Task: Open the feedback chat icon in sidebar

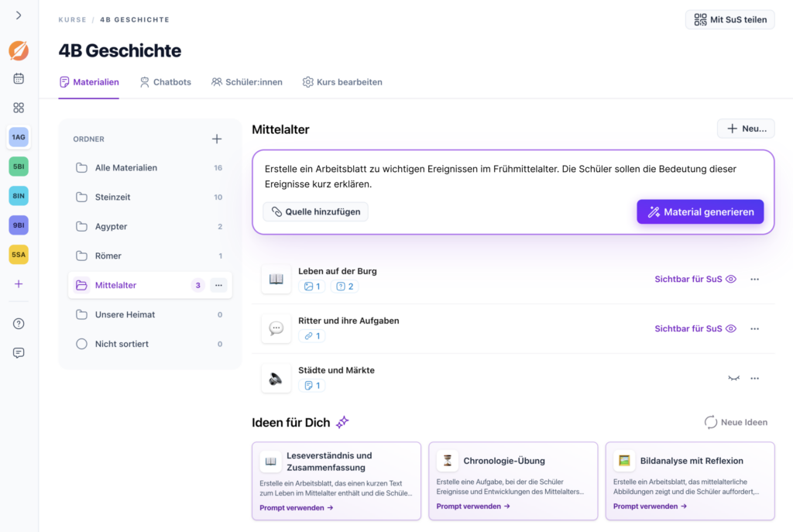Action: tap(19, 353)
